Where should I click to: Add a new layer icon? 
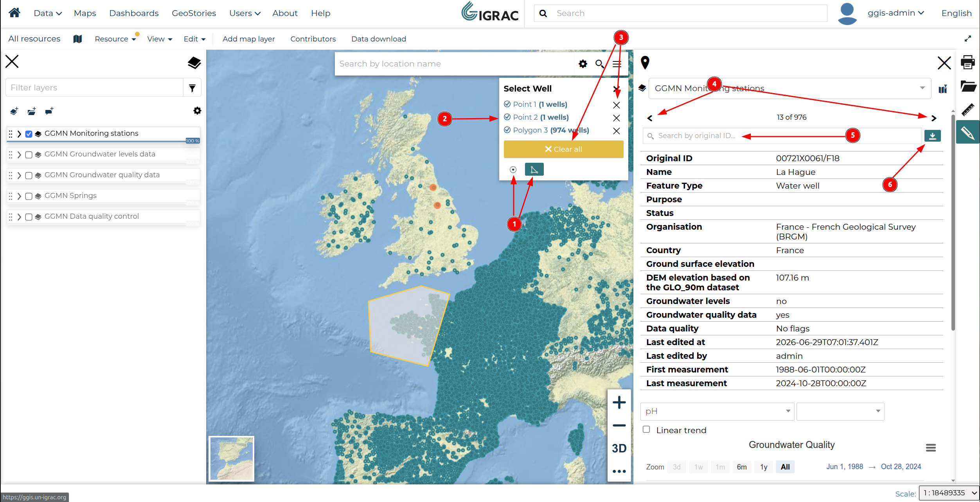pos(14,111)
